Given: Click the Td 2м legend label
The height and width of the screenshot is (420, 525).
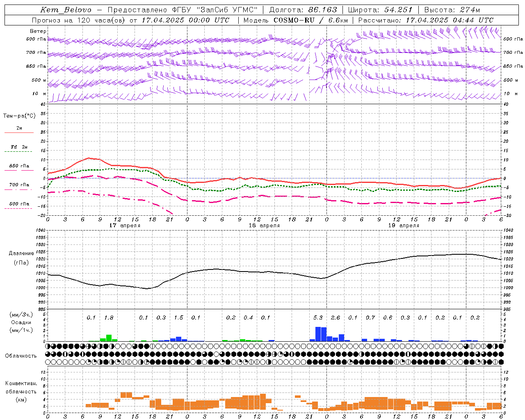Looking at the screenshot, I should pyautogui.click(x=19, y=147).
